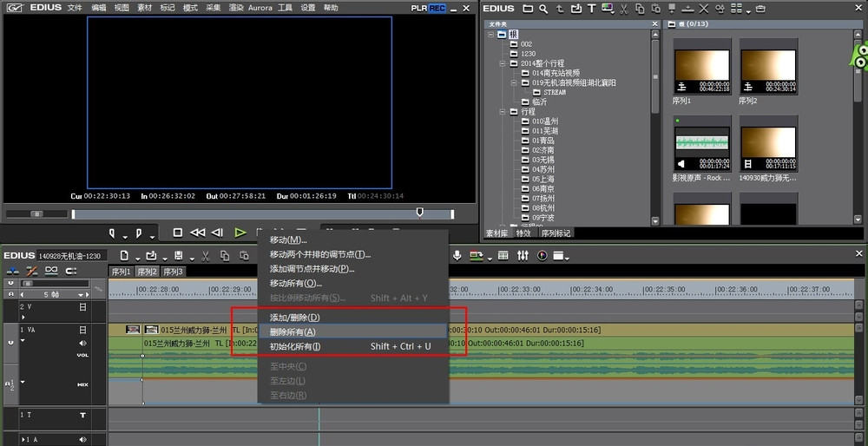The height and width of the screenshot is (446, 868).
Task: Select 删除所有(A) in the context menu
Action: tap(293, 332)
